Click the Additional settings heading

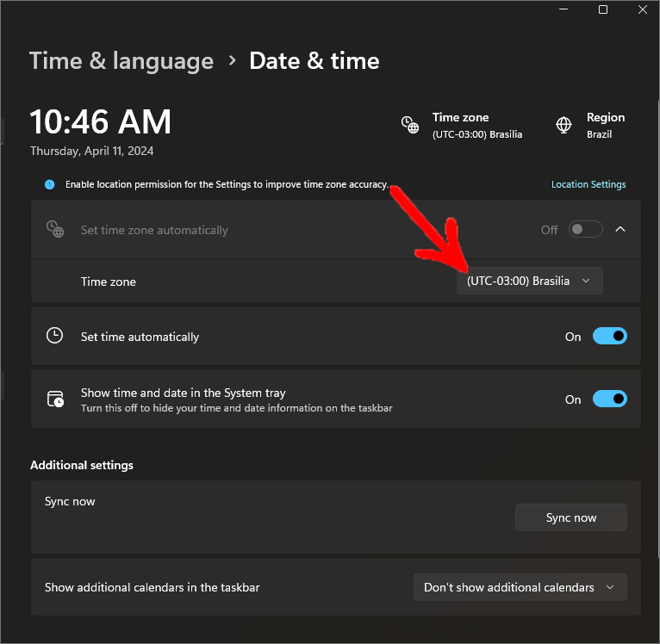coord(82,465)
